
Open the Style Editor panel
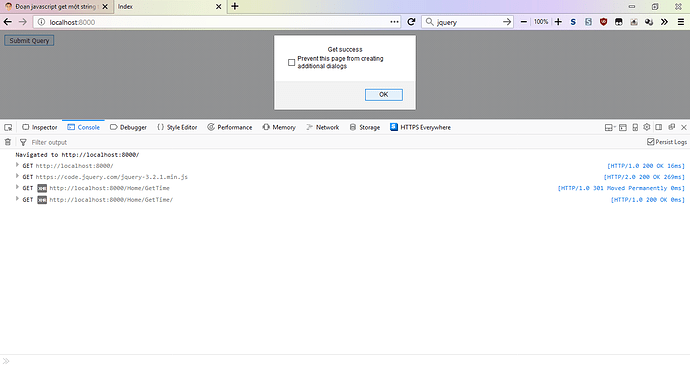pyautogui.click(x=177, y=127)
